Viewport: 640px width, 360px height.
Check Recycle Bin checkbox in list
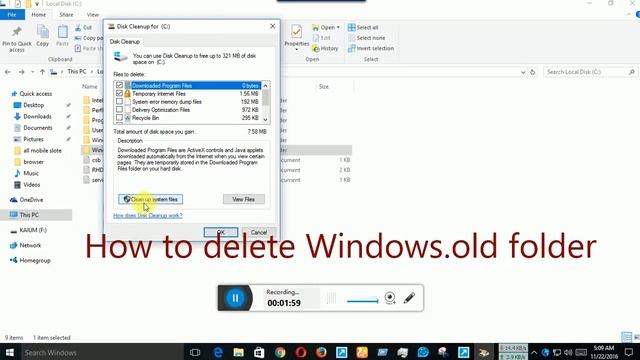click(119, 118)
